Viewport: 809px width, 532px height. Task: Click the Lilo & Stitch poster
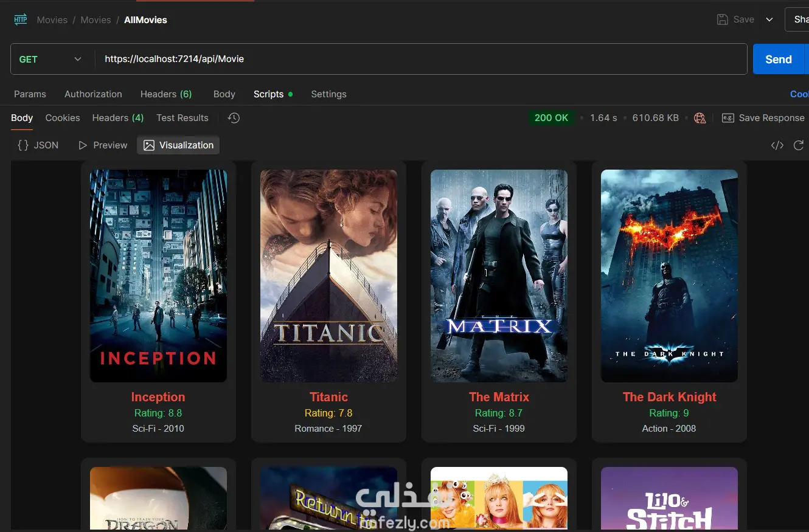point(669,498)
